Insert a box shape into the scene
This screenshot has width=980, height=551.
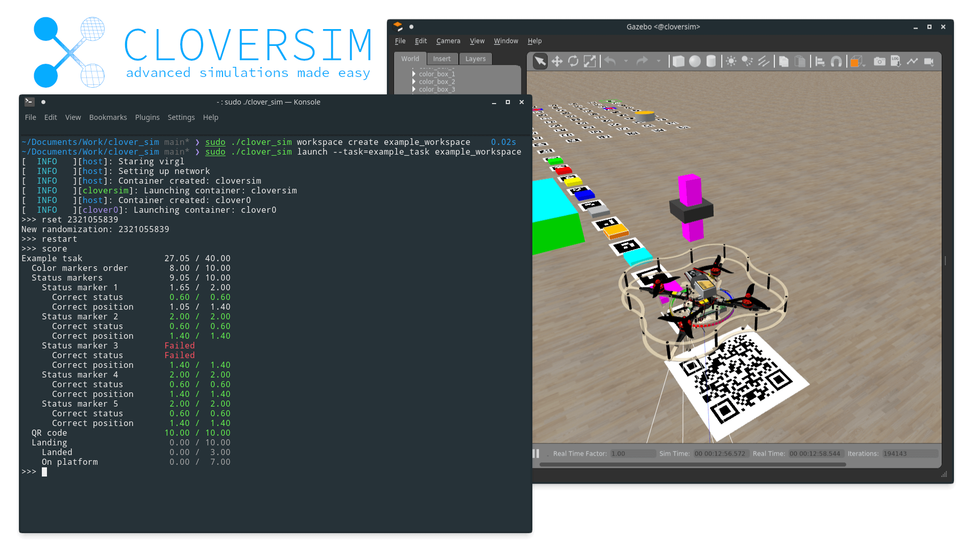(678, 61)
